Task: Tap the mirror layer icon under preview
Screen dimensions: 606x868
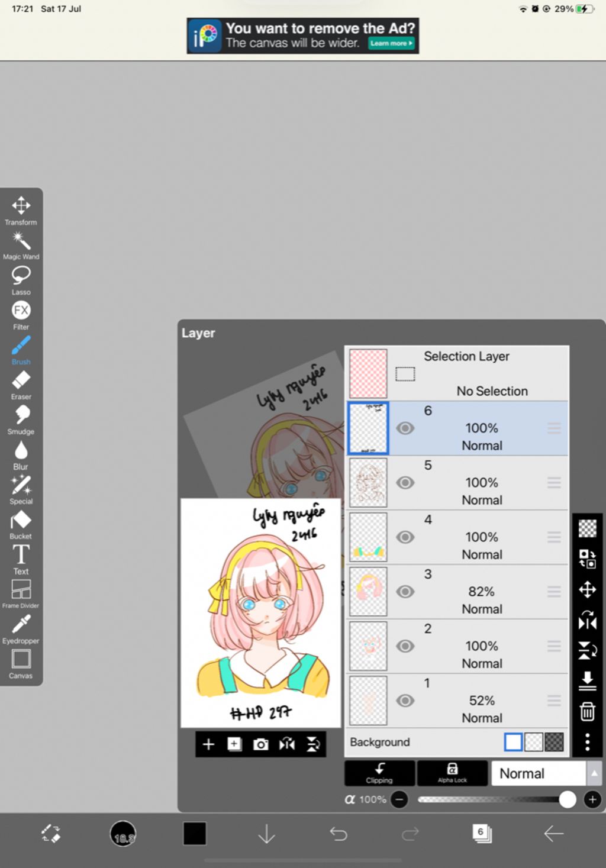Action: click(x=286, y=744)
